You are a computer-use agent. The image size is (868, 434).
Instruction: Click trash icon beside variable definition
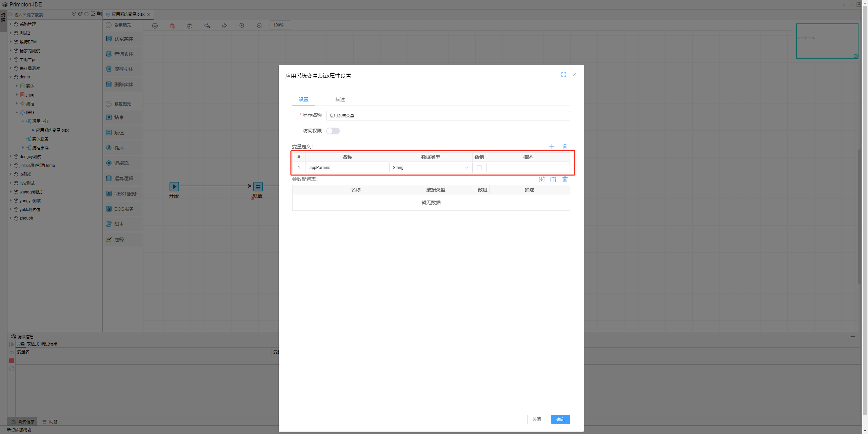565,147
